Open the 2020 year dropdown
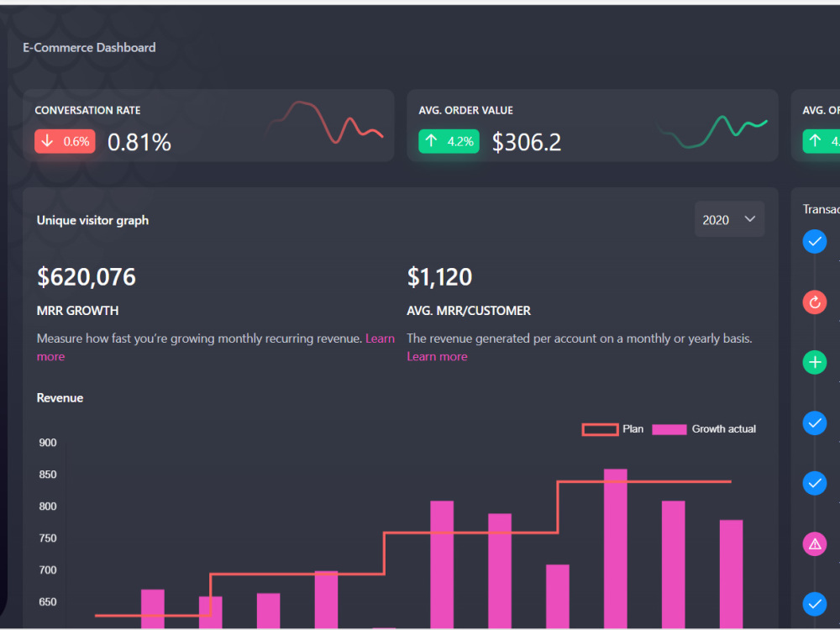This screenshot has height=630, width=840. 729,219
